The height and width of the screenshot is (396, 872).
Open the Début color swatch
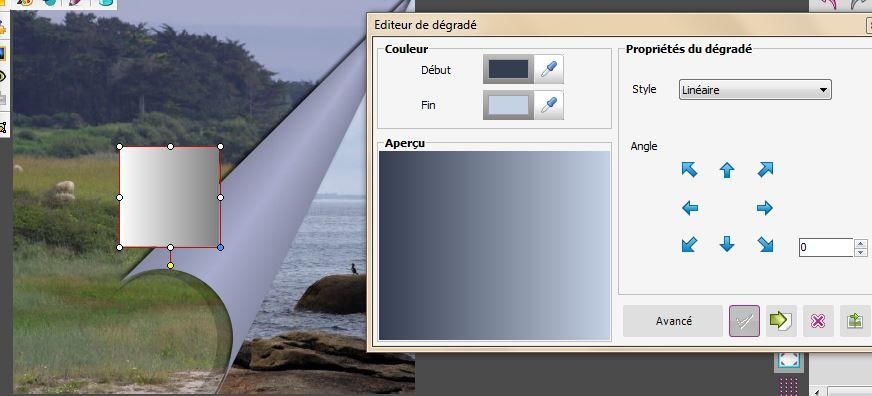coord(508,70)
